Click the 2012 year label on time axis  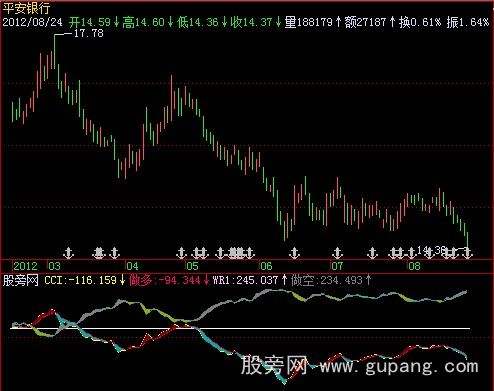coord(25,266)
